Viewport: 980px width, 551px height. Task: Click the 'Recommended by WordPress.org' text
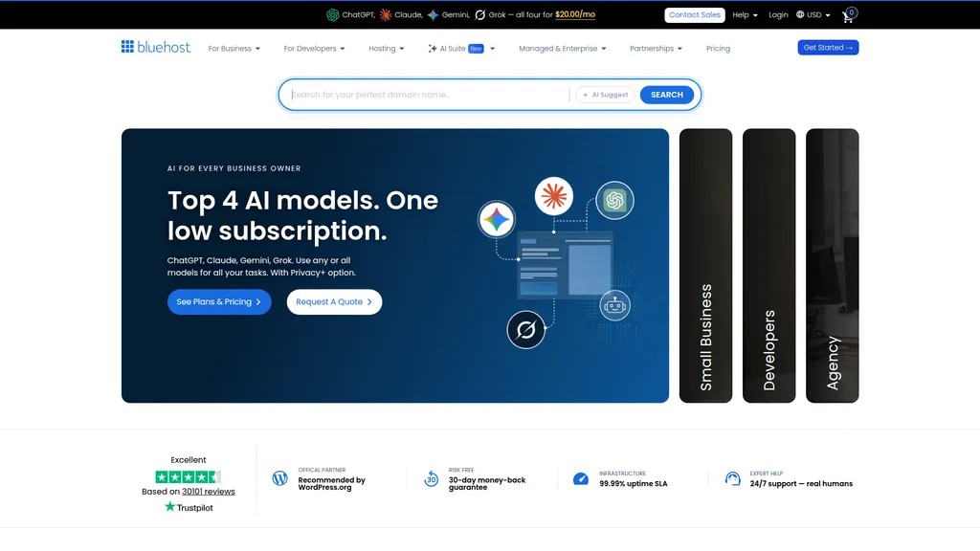[x=332, y=483]
